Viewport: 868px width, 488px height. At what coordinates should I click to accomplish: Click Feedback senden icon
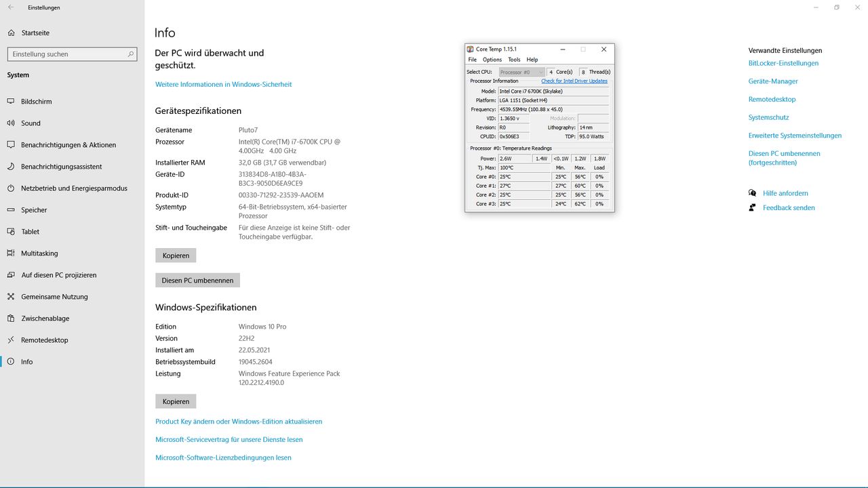tap(752, 207)
